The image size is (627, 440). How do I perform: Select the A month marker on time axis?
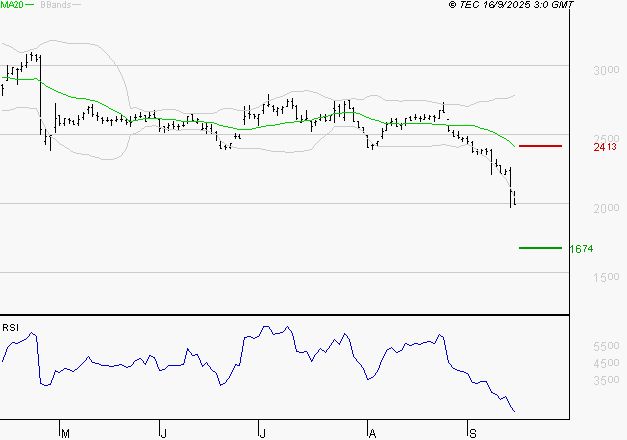pyautogui.click(x=372, y=433)
